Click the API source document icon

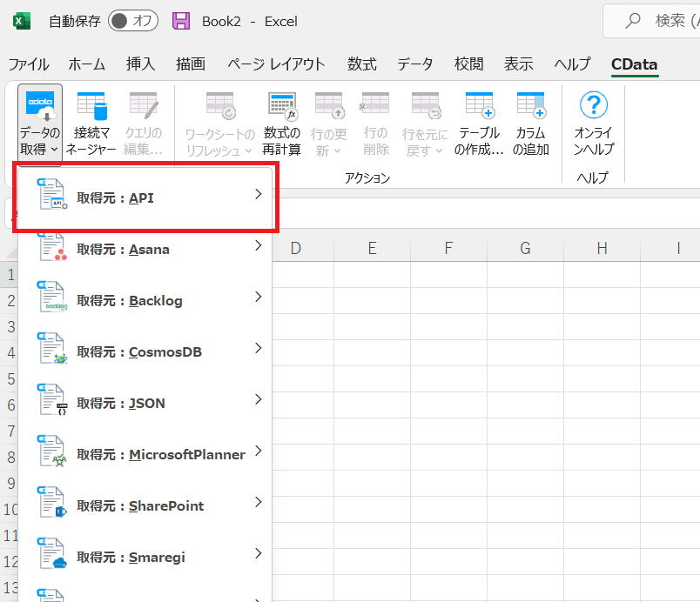pos(52,194)
